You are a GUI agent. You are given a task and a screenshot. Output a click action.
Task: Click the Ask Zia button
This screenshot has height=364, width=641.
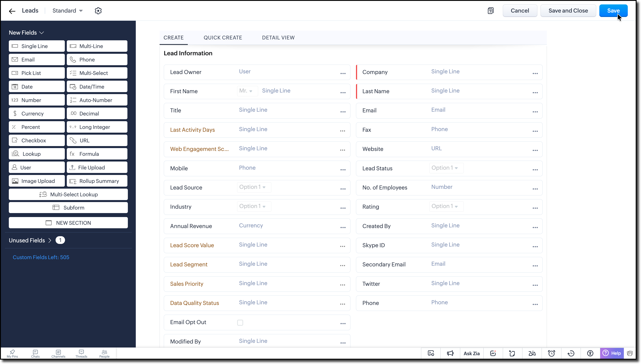tap(471, 353)
